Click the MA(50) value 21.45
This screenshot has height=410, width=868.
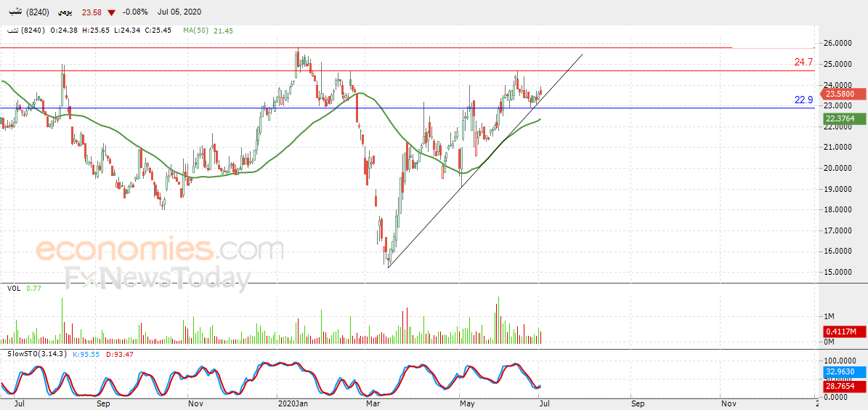(223, 31)
